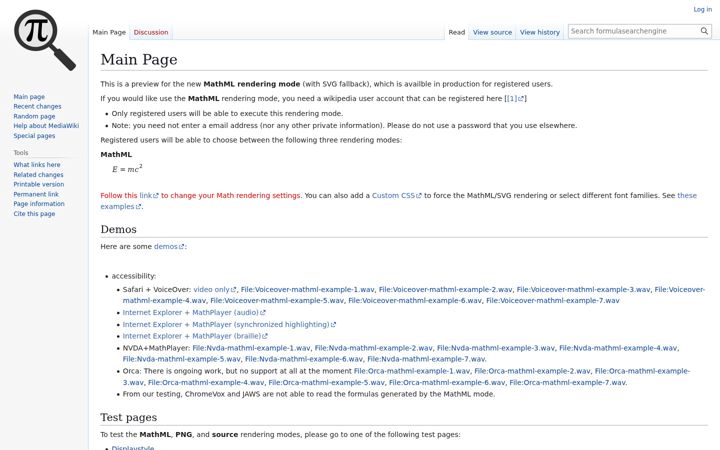The width and height of the screenshot is (720, 450).
Task: Open File:Voiceover-mathml-example-7.wav
Action: click(553, 300)
